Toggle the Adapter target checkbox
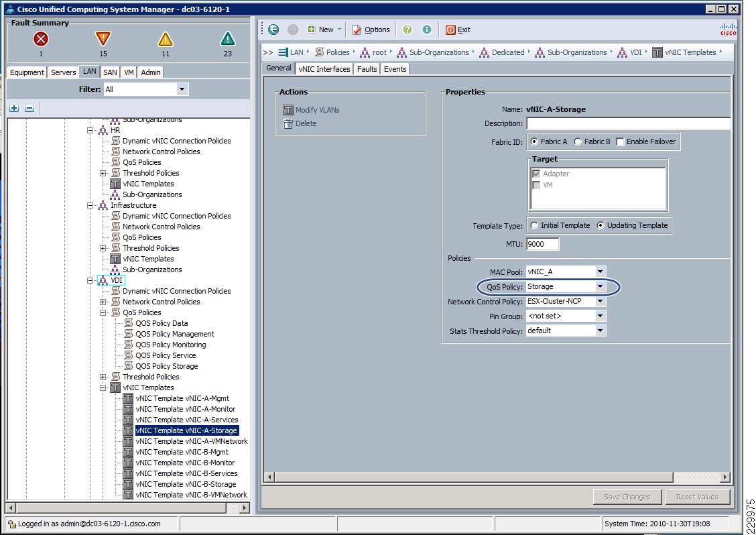This screenshot has height=535, width=756. click(x=536, y=174)
